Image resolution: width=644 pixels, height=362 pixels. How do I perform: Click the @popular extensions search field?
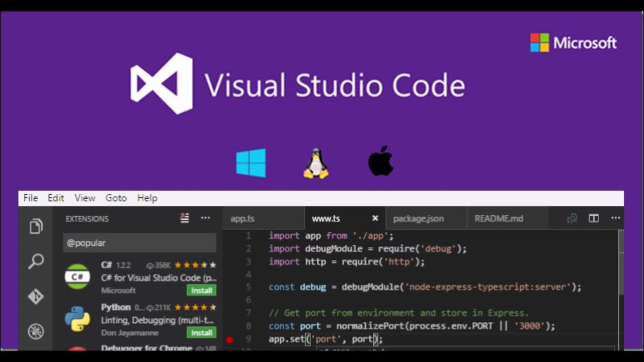[x=139, y=243]
